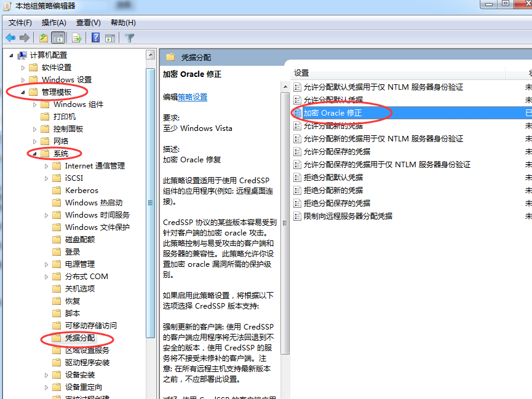Click the 策略设置 link
Image resolution: width=532 pixels, height=399 pixels.
pyautogui.click(x=193, y=97)
